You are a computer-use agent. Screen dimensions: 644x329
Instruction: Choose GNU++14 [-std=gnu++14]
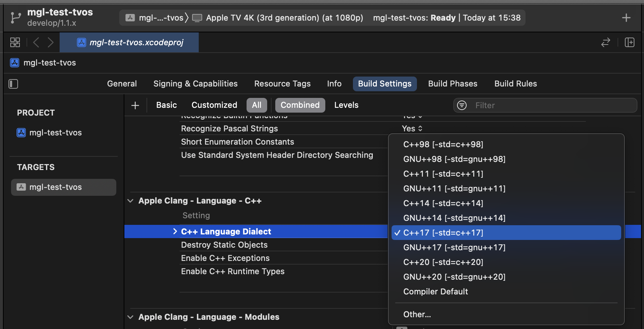[x=506, y=218]
